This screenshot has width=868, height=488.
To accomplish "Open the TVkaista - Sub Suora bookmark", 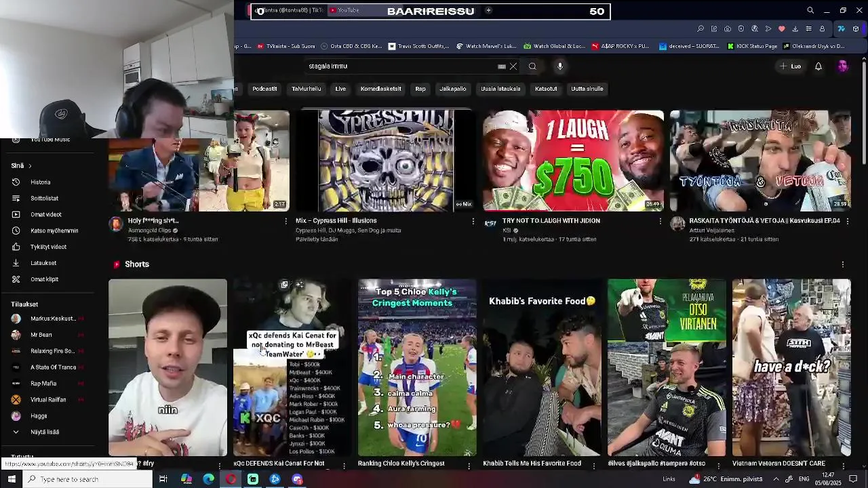I will click(285, 47).
